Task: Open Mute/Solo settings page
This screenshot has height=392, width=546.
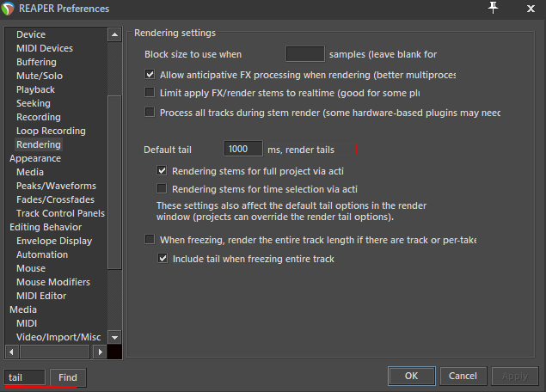Action: [40, 76]
